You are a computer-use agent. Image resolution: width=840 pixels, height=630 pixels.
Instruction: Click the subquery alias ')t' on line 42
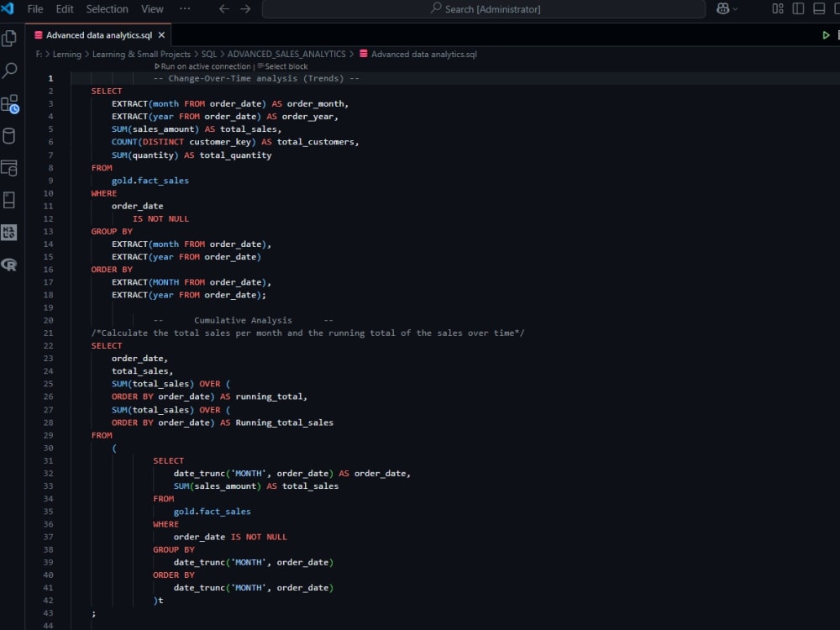pyautogui.click(x=159, y=601)
